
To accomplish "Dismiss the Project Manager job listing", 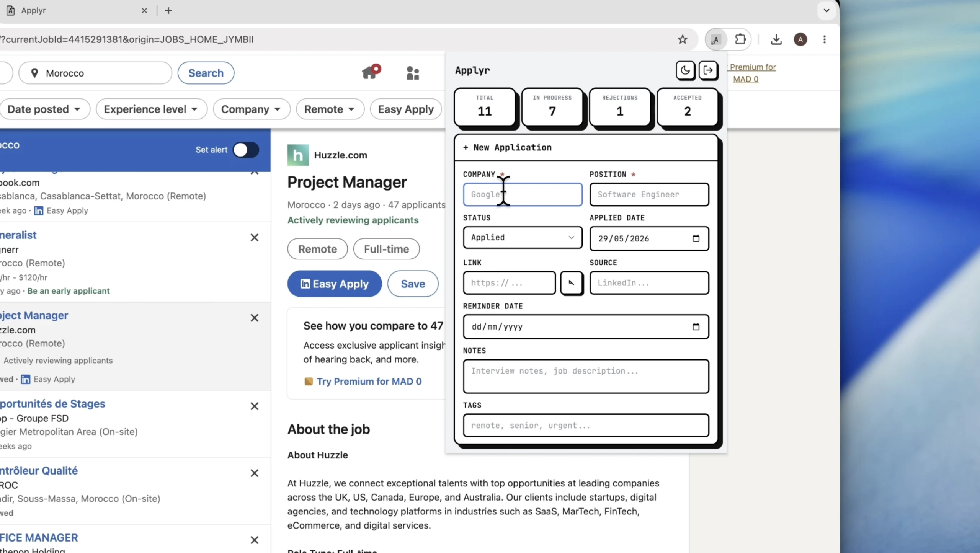I will point(255,318).
